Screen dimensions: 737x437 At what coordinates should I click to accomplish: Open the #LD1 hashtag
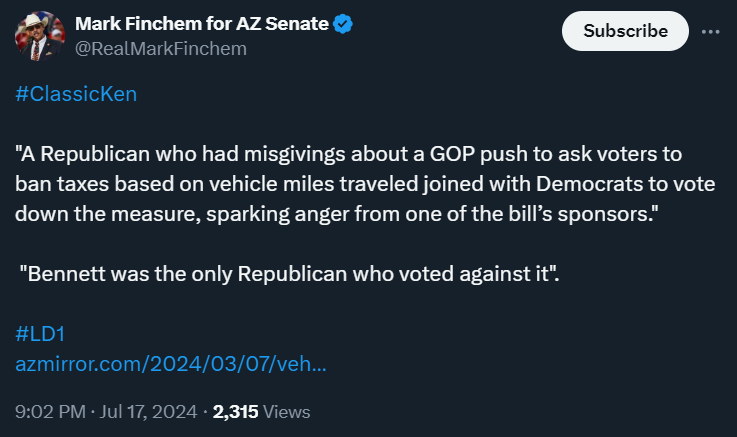coord(40,334)
